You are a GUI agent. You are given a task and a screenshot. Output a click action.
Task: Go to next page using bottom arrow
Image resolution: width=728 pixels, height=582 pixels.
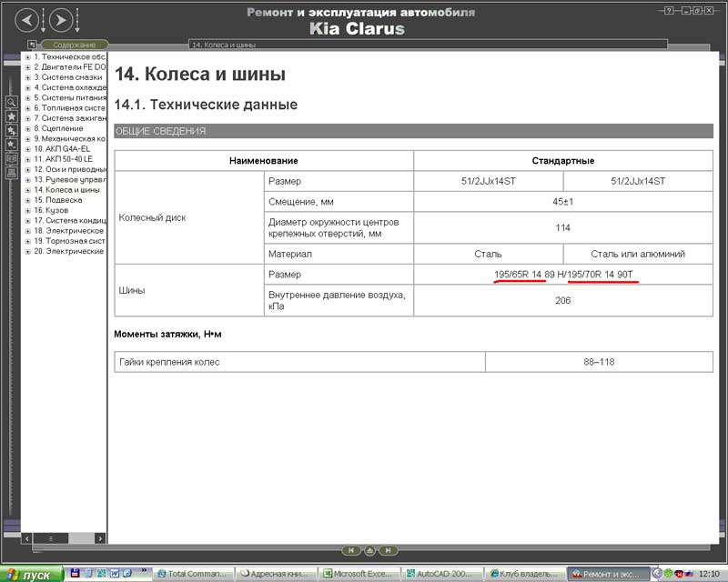389,550
